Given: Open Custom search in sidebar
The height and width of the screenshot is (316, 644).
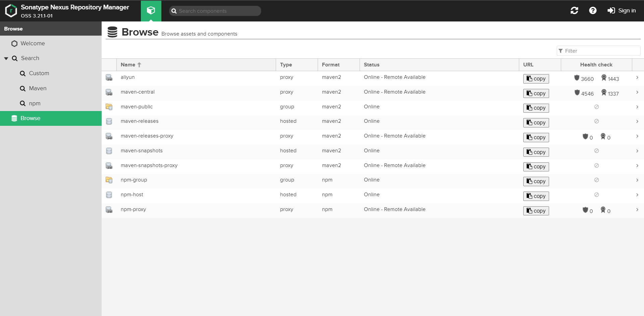Looking at the screenshot, I should point(51,73).
